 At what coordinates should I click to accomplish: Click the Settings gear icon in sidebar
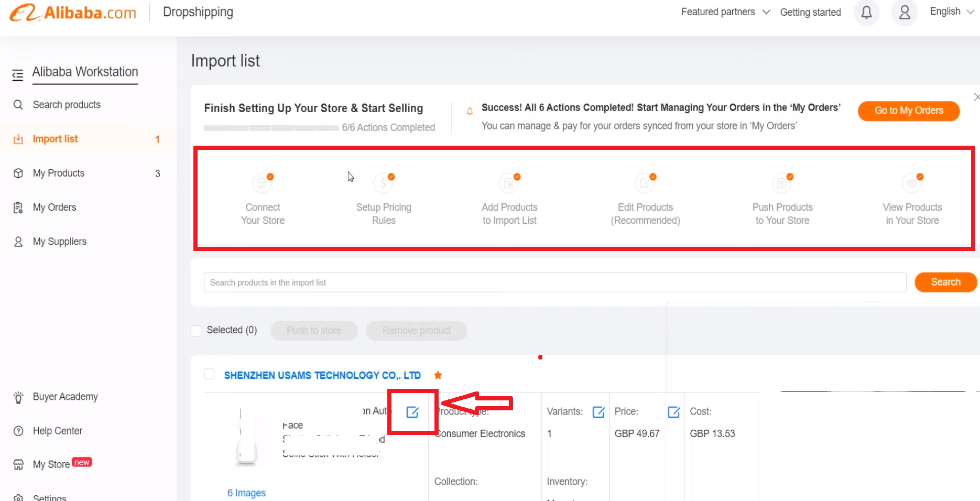point(18,497)
